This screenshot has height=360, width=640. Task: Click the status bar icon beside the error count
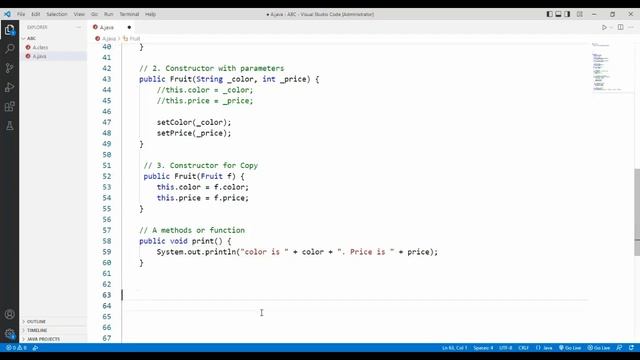(x=35, y=348)
